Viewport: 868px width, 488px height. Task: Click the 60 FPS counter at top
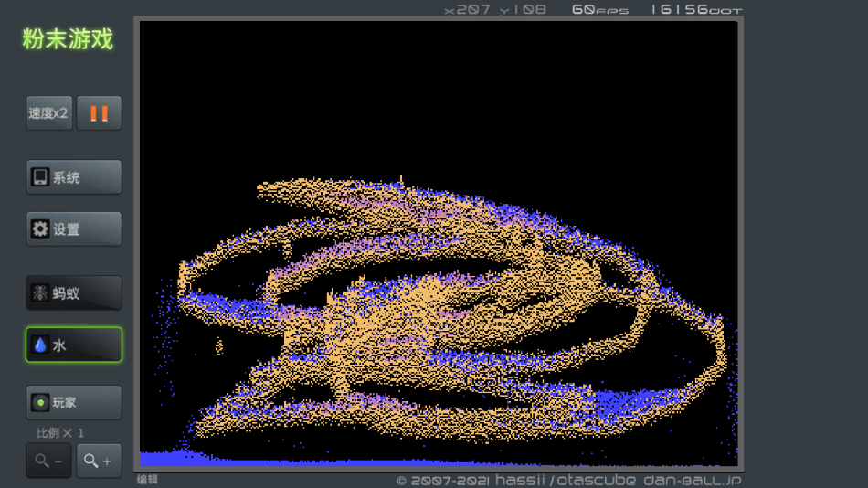(x=599, y=9)
